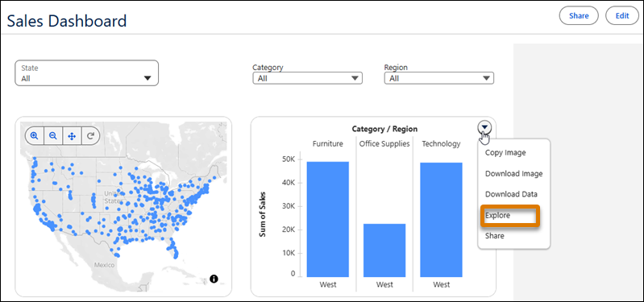This screenshot has height=302, width=644.
Task: Activate the map pan tool
Action: [72, 136]
